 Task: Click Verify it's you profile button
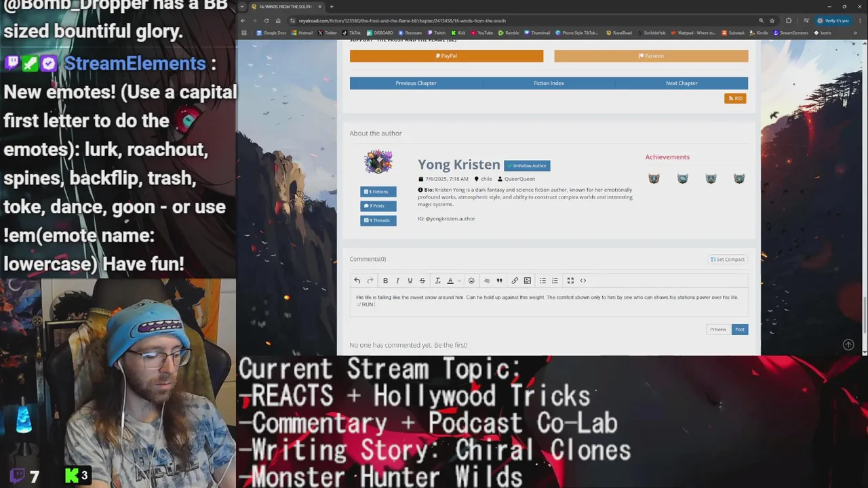point(833,20)
